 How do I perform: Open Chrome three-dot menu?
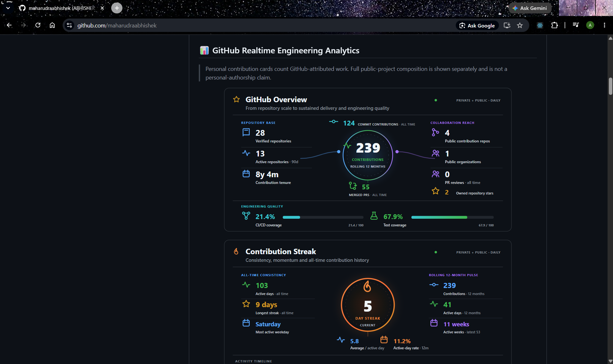coord(604,25)
